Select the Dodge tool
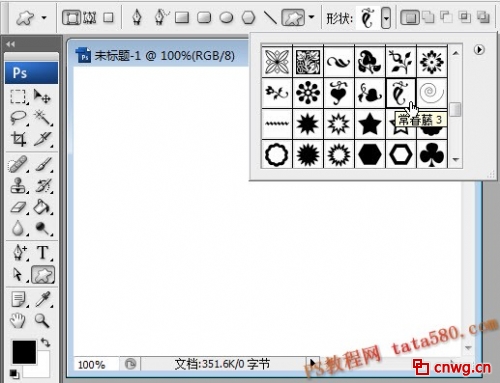The image size is (500, 383). [x=43, y=228]
